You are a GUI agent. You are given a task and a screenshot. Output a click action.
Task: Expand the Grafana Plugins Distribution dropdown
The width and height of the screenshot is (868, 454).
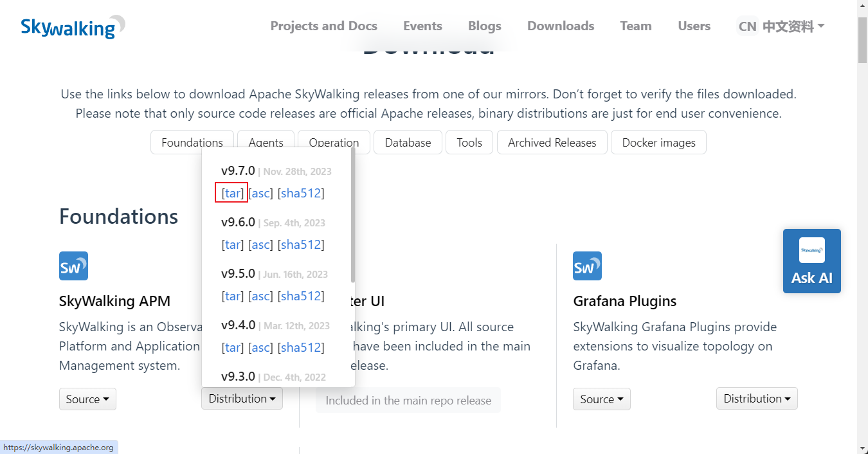click(x=757, y=399)
